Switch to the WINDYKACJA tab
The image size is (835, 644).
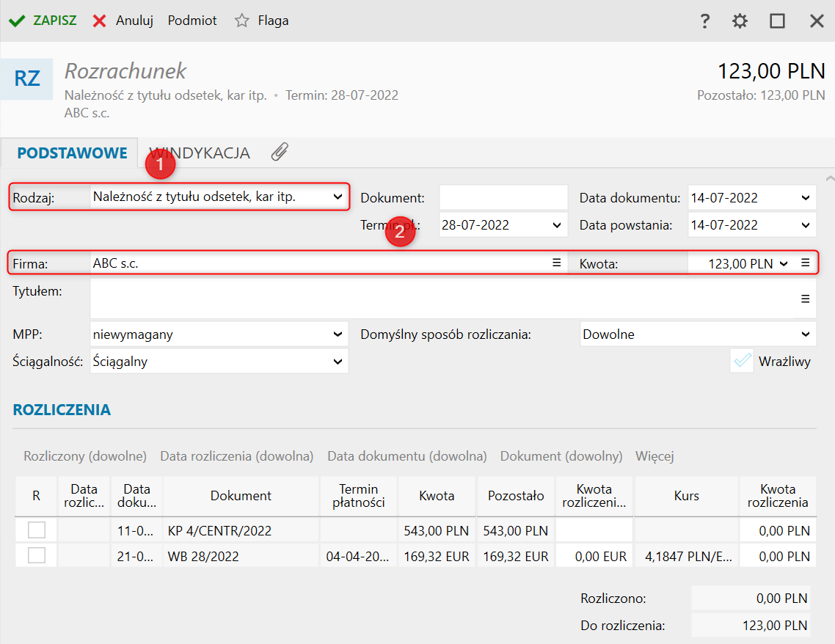pos(200,153)
